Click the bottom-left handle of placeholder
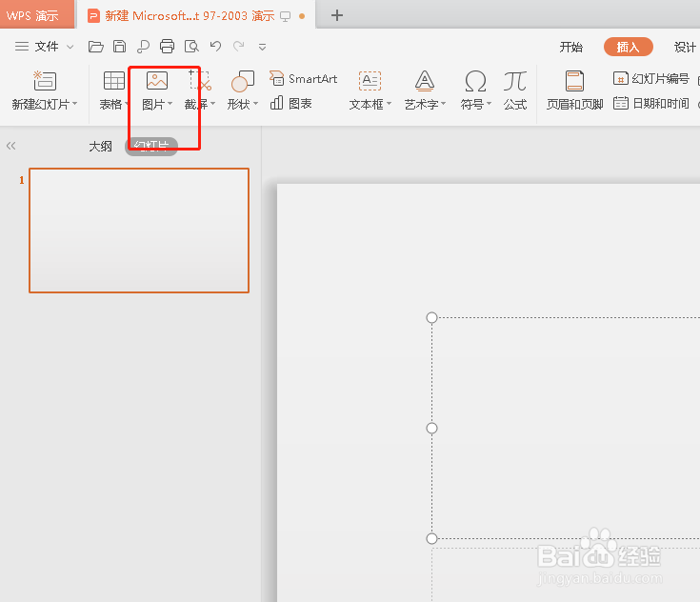Screen dimensions: 700x602 (x=431, y=538)
